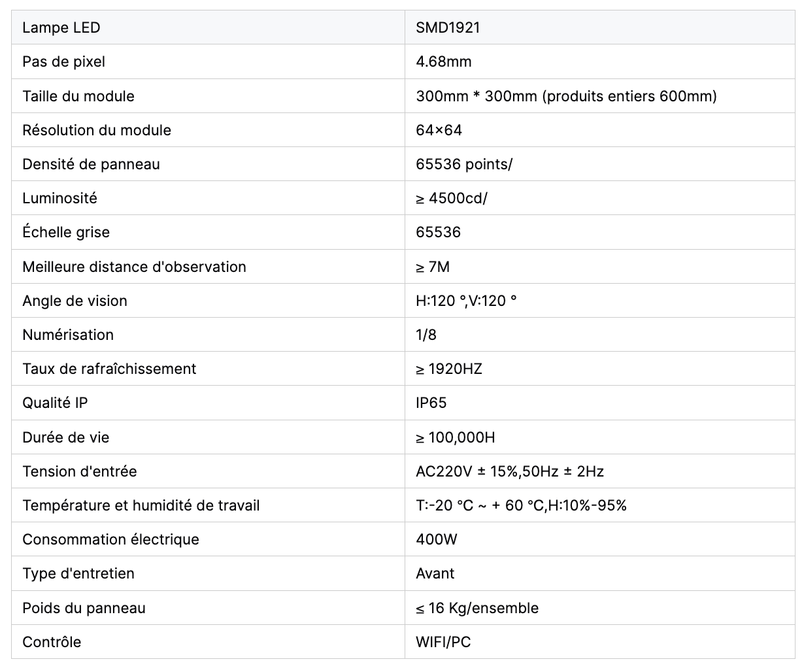The image size is (804, 672).
Task: Select the 'Échelle grise' row label
Action: [x=66, y=232]
